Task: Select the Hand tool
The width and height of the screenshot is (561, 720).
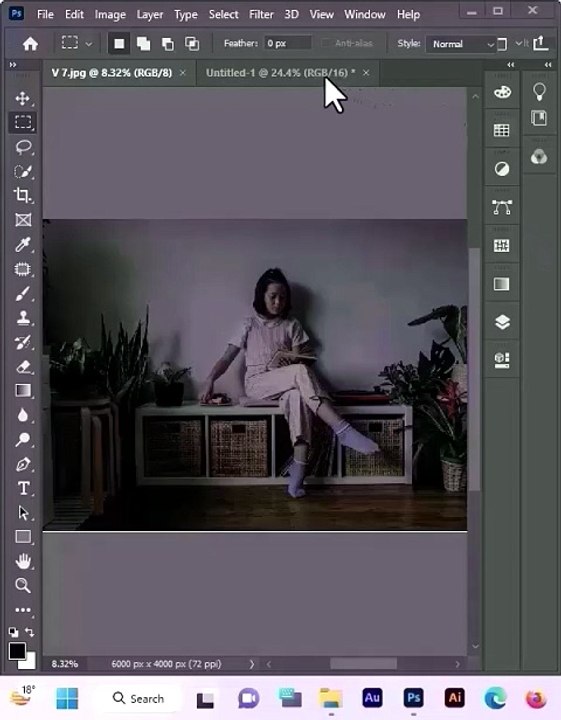Action: tap(23, 561)
